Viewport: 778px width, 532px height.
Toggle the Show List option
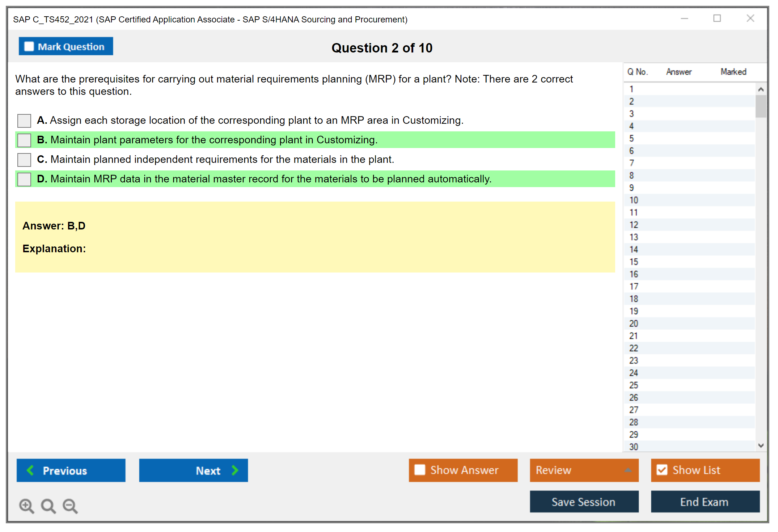(x=662, y=470)
